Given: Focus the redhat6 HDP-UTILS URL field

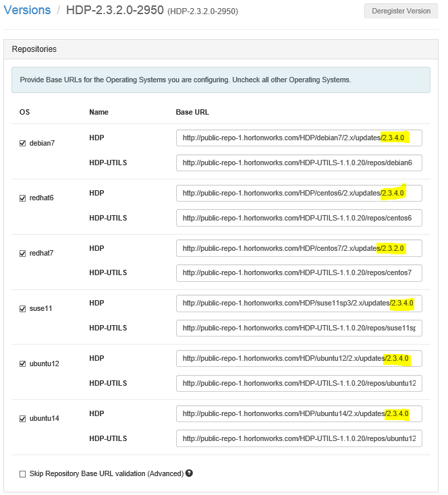Looking at the screenshot, I should [x=299, y=218].
